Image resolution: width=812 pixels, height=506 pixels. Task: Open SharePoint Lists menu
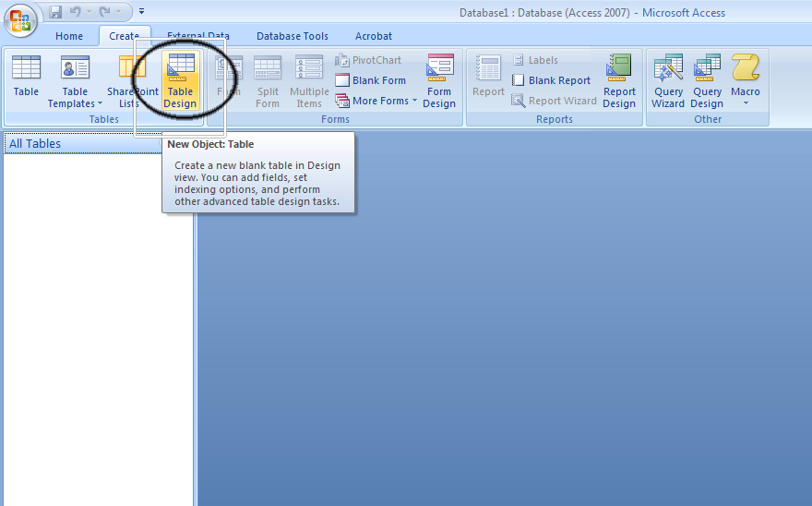click(x=132, y=81)
